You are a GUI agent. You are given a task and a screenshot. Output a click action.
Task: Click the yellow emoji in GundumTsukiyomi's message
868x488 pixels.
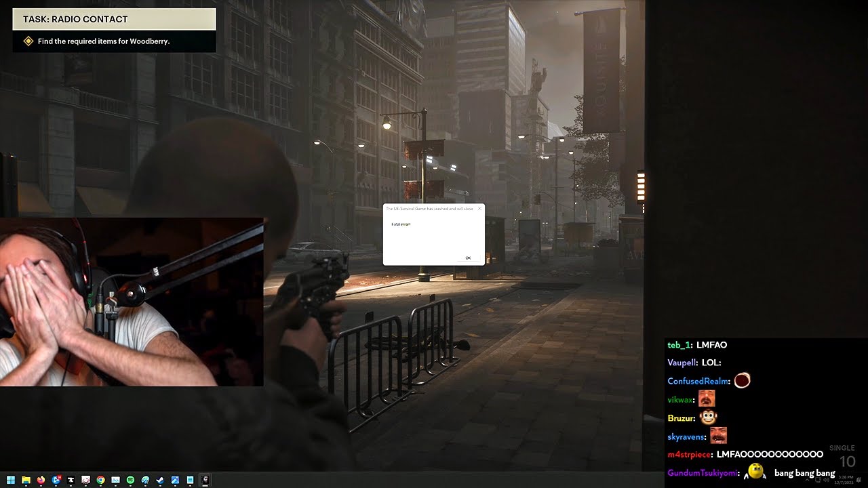click(755, 471)
